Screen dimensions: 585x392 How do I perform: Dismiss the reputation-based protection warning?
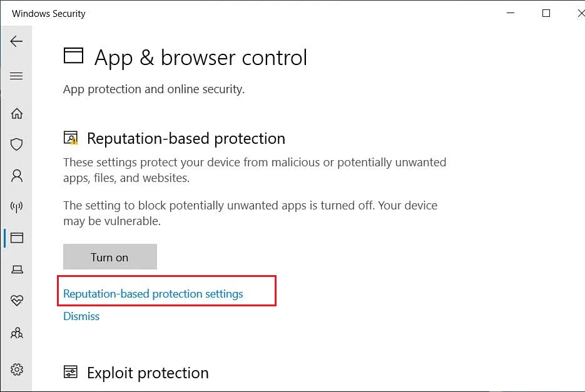click(x=81, y=316)
